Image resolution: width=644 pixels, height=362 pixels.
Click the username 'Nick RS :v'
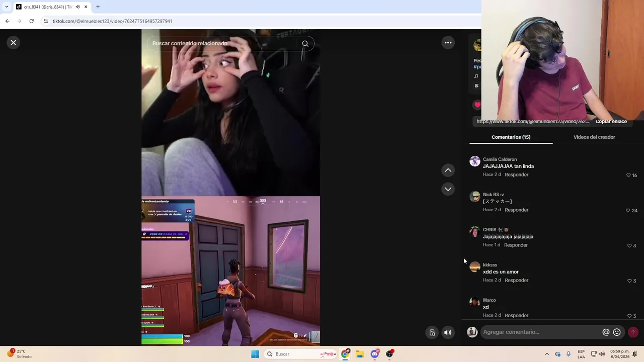coord(493,195)
